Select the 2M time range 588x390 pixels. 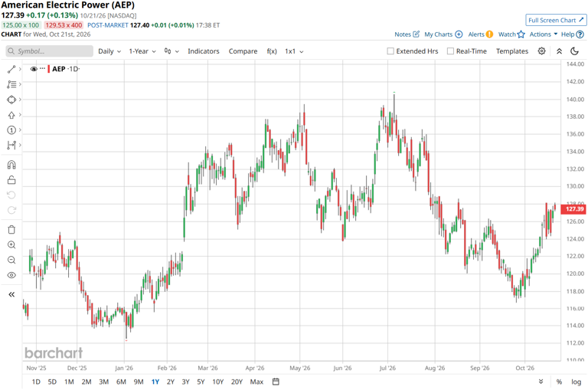click(87, 382)
